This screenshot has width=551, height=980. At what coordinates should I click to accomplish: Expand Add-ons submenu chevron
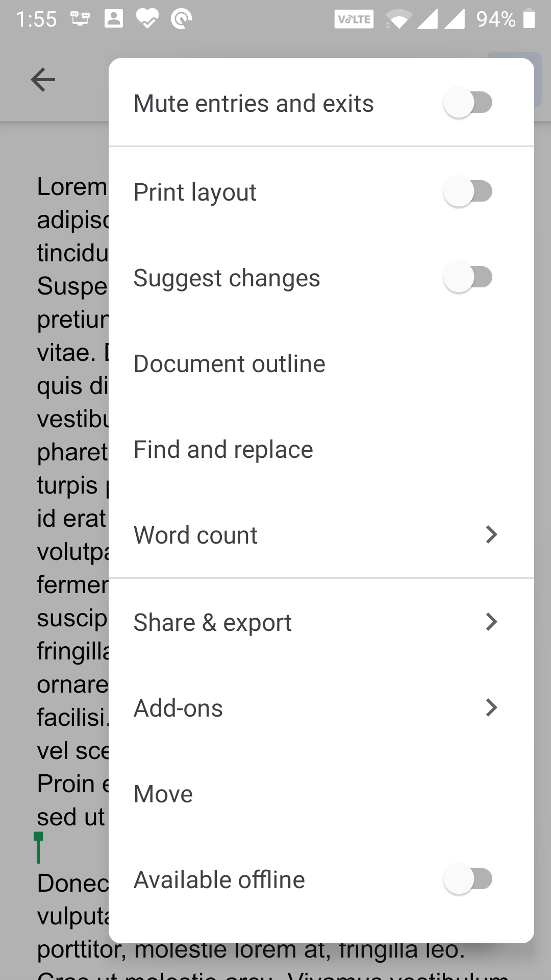[491, 707]
